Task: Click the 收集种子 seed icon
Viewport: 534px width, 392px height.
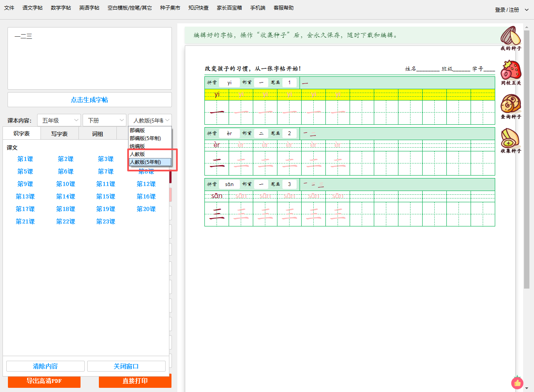Action: click(511, 138)
